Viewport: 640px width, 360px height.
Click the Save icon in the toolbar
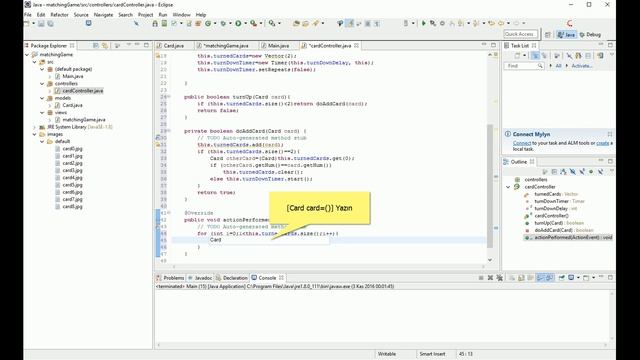pyautogui.click(x=41, y=24)
